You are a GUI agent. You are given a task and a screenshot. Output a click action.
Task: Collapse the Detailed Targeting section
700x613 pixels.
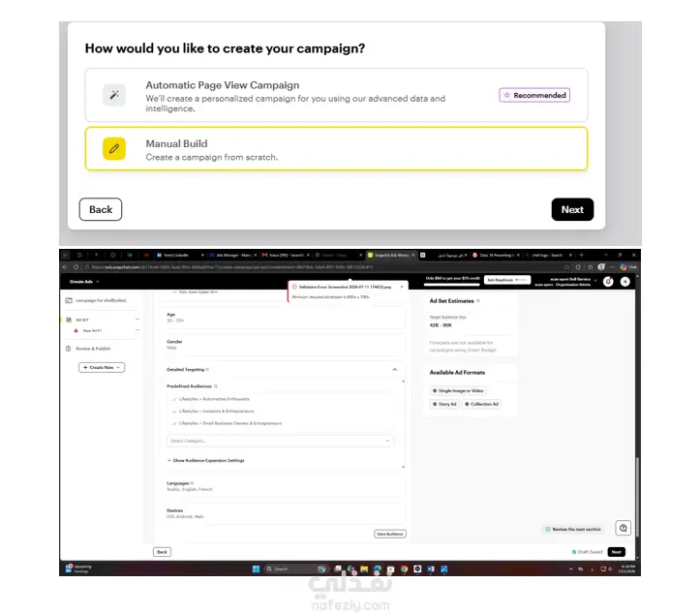click(x=395, y=370)
